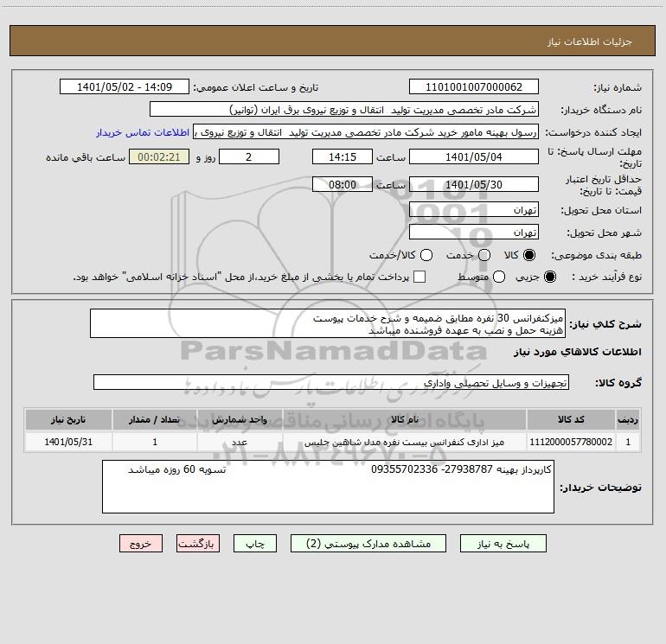Click the بازگشت back button
Screen dimensions: 666x644
pos(198,544)
